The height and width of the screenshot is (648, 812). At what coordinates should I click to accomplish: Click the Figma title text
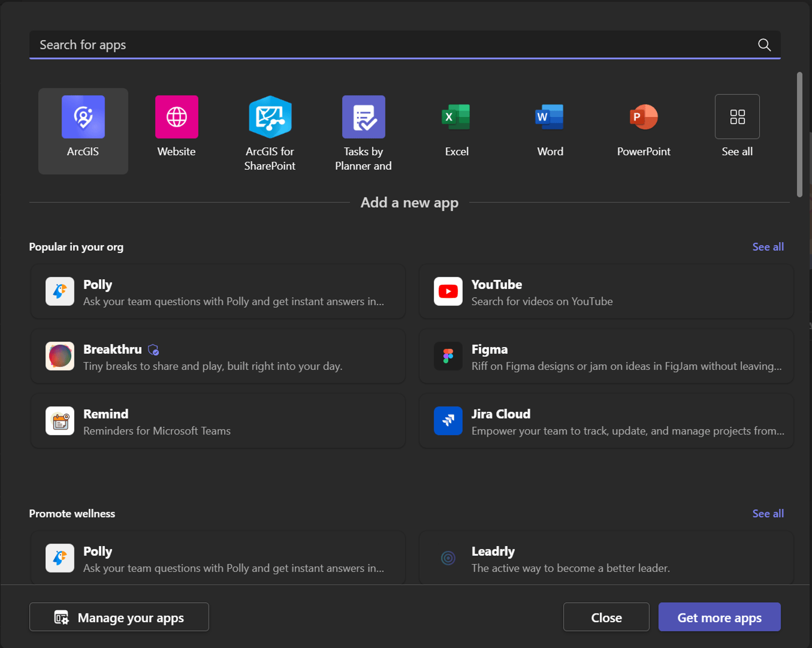490,349
